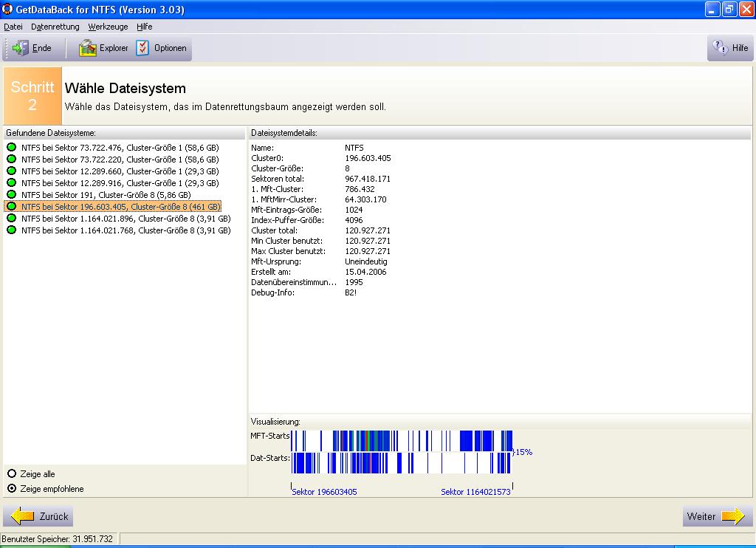Open the Datei menu

pyautogui.click(x=13, y=27)
